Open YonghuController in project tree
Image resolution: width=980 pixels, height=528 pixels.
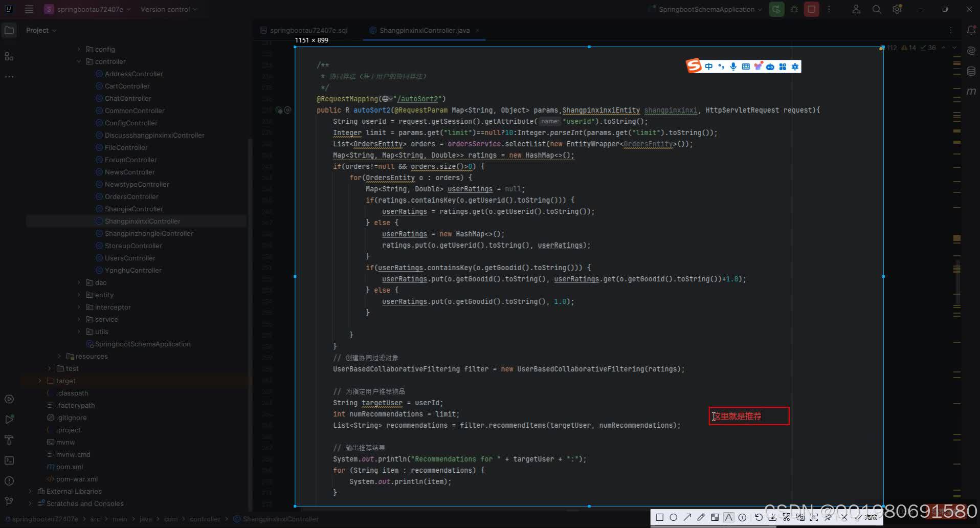pos(133,270)
